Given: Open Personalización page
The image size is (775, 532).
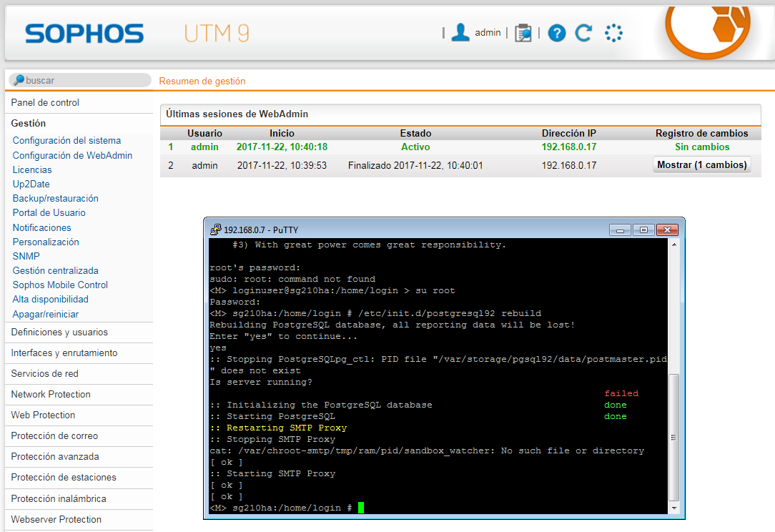Looking at the screenshot, I should [46, 242].
